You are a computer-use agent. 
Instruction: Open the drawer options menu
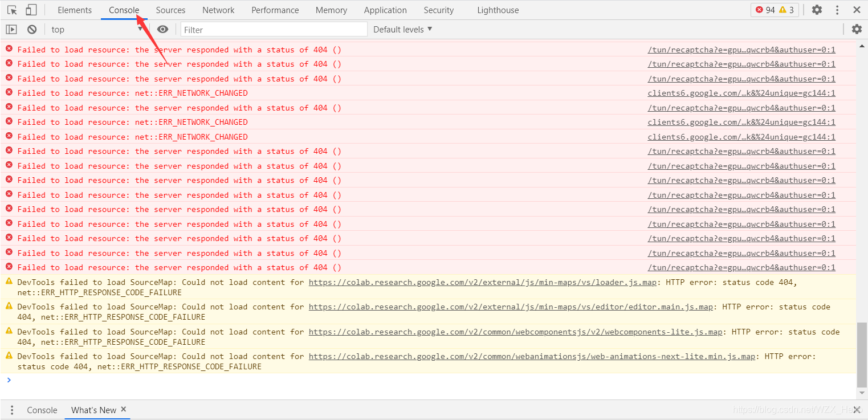pos(12,410)
